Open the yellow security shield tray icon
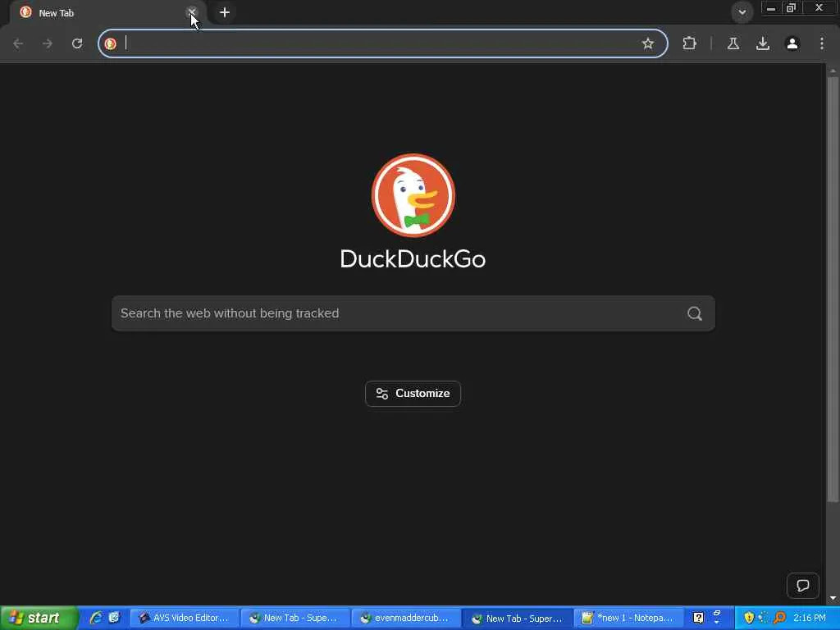Viewport: 840px width, 630px height. (x=749, y=619)
